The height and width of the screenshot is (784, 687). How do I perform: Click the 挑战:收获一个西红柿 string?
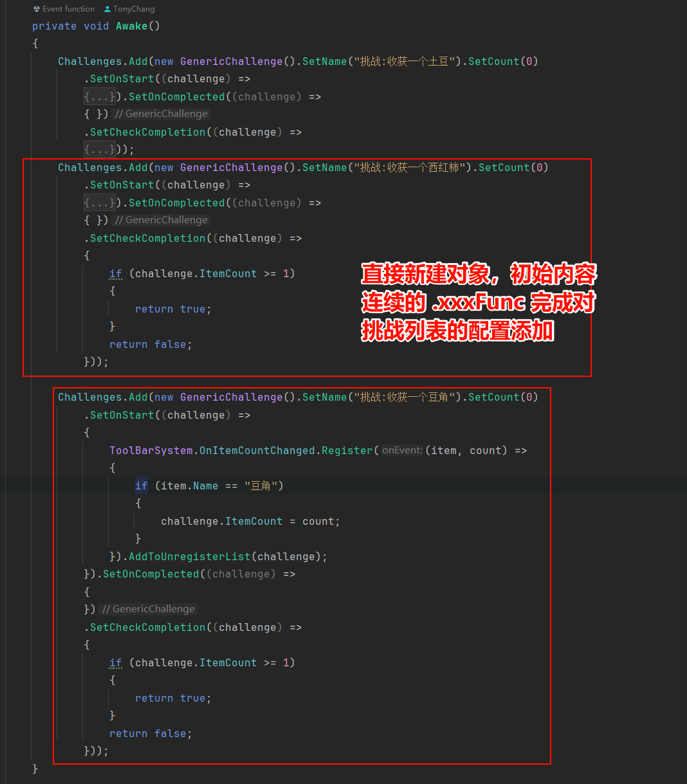pyautogui.click(x=411, y=167)
